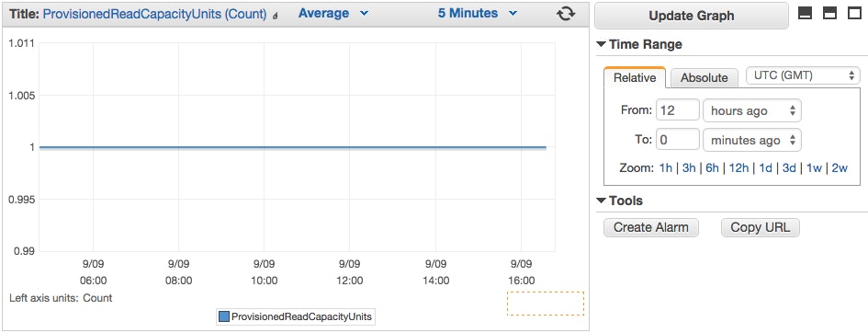Click the refresh graph icon

tap(565, 13)
